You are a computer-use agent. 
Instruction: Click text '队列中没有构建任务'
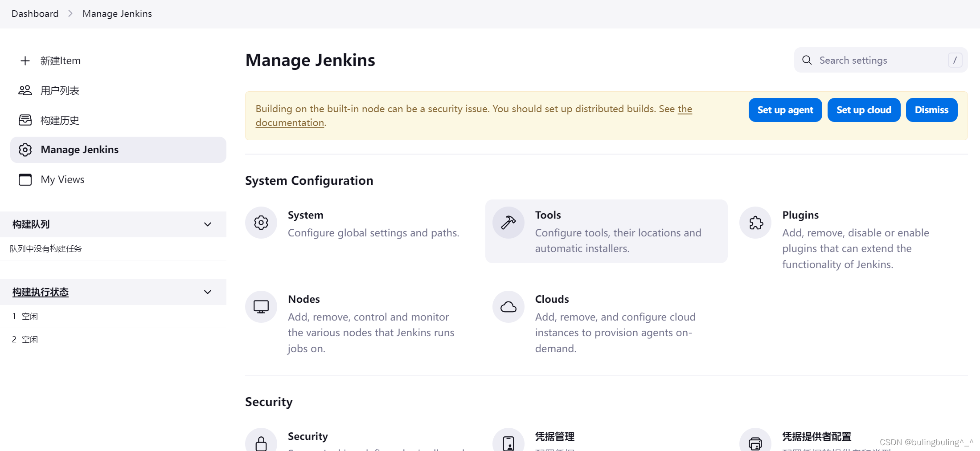tap(46, 248)
